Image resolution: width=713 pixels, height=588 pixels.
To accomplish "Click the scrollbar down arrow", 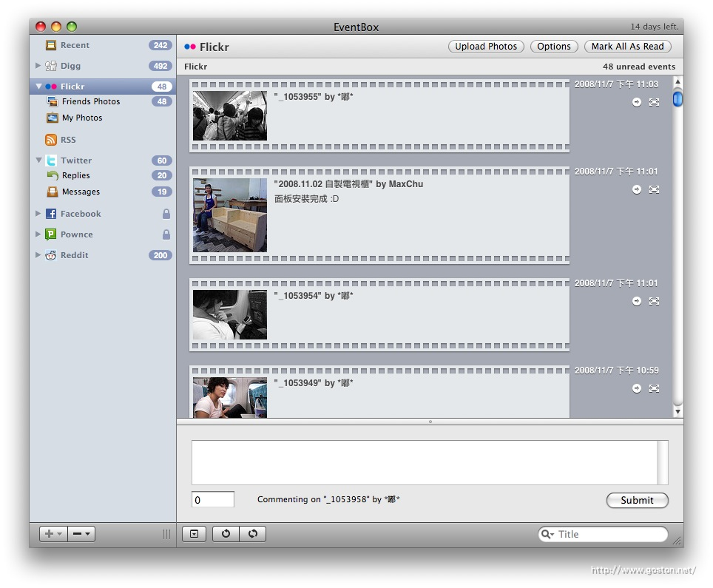I will pos(677,412).
